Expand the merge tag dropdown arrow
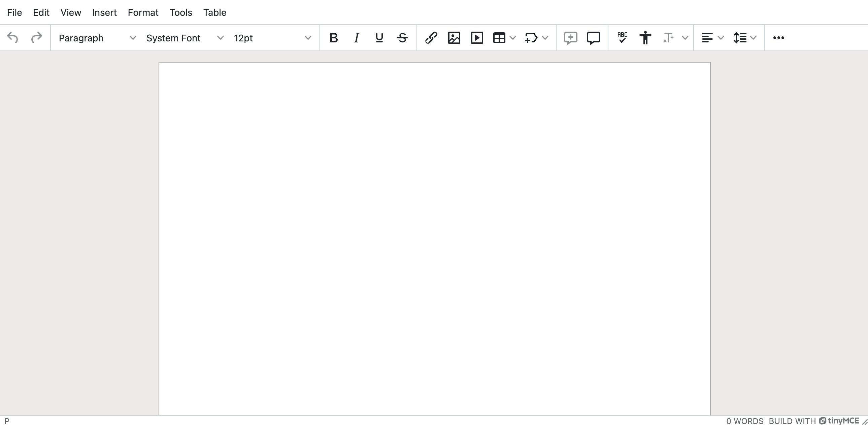This screenshot has height=426, width=868. point(545,38)
